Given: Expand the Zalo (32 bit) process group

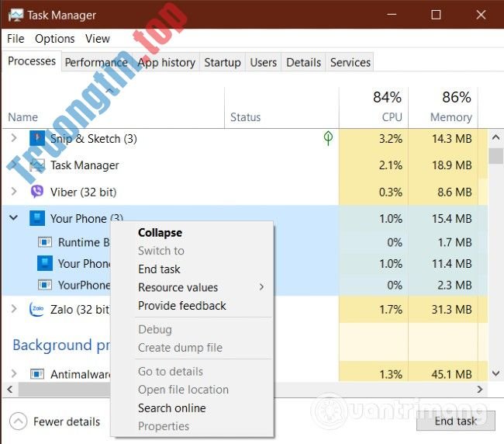Looking at the screenshot, I should point(13,309).
